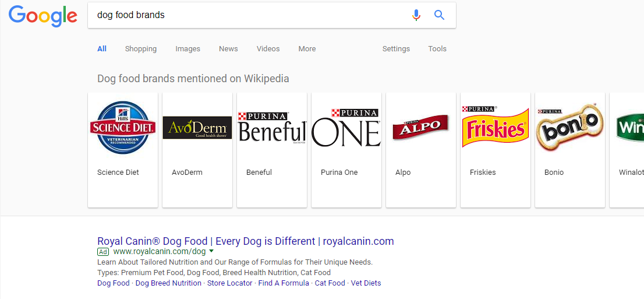Click the Google logo
644x299 pixels.
tap(43, 16)
